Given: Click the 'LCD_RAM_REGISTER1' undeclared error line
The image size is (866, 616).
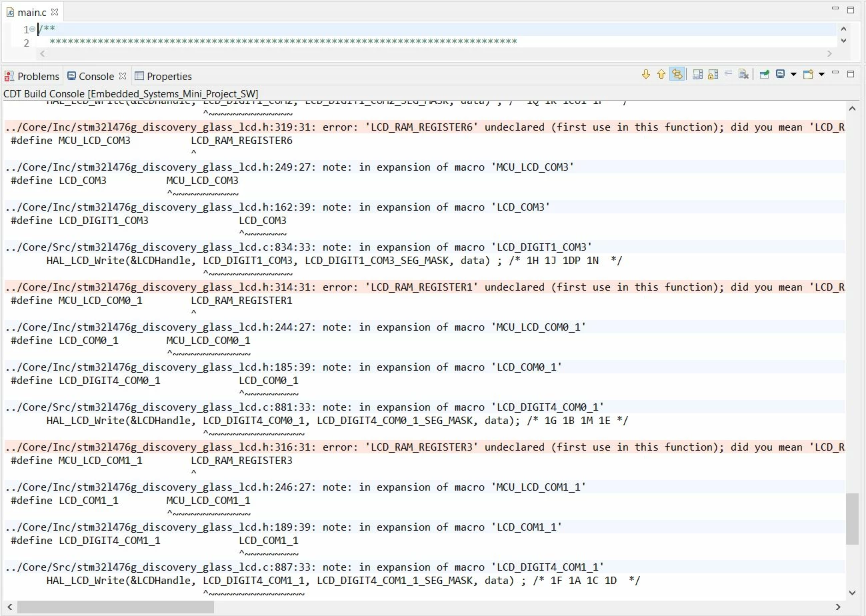Looking at the screenshot, I should (425, 287).
